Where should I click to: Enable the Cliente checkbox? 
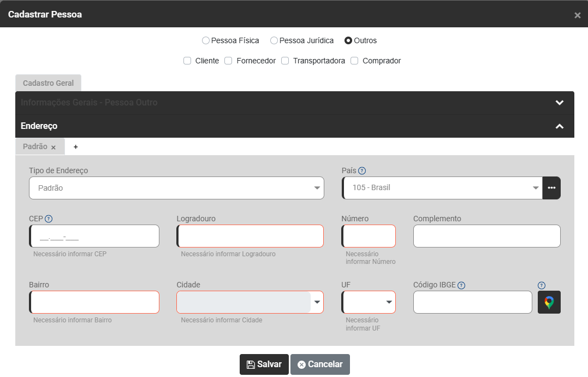point(187,61)
